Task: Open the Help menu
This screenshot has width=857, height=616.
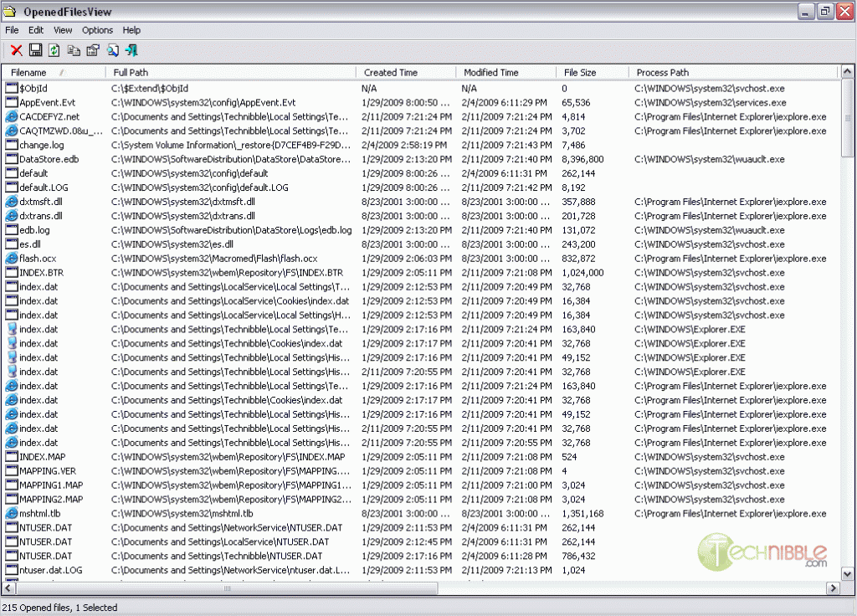Action: [131, 29]
